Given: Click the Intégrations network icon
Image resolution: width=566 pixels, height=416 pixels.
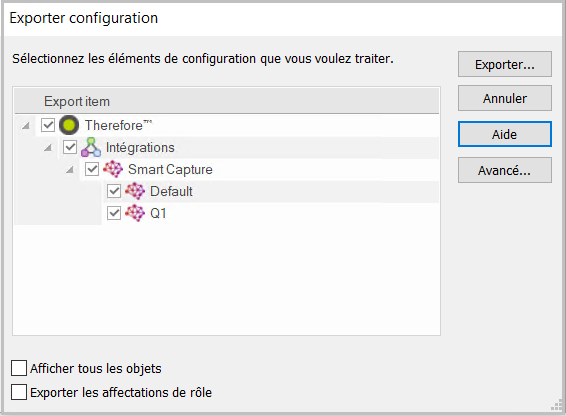Looking at the screenshot, I should click(x=91, y=147).
